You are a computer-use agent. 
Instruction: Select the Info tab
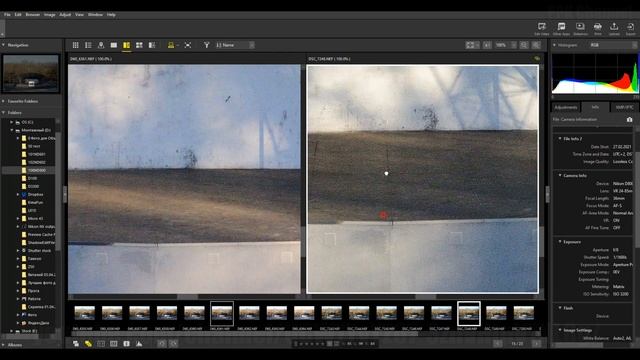(x=595, y=107)
